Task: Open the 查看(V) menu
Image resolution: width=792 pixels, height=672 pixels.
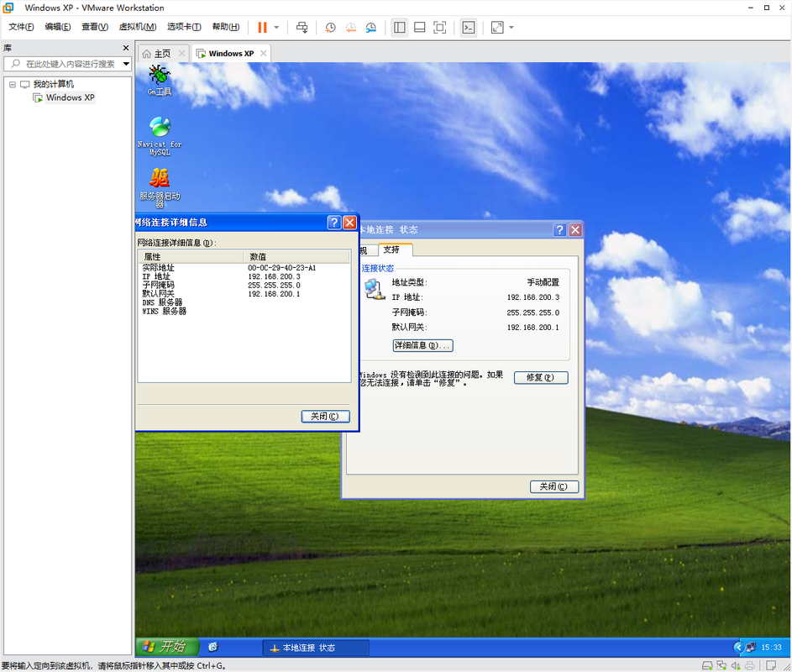Action: coord(95,27)
